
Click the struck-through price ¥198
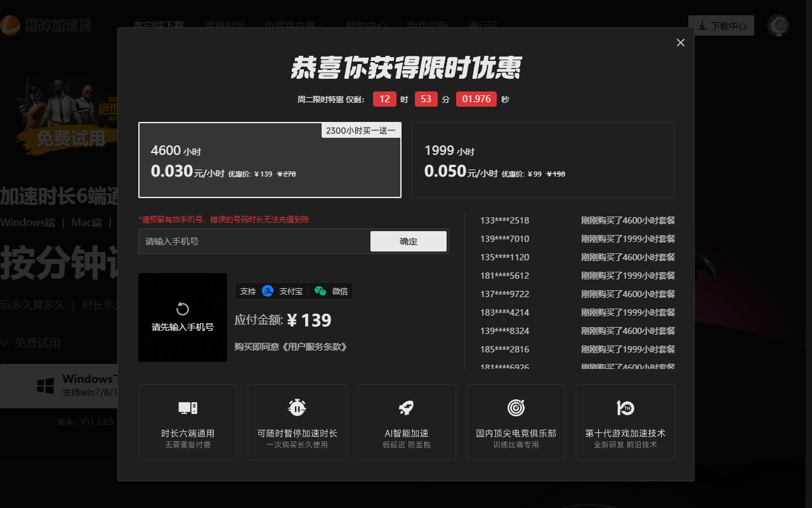[556, 174]
